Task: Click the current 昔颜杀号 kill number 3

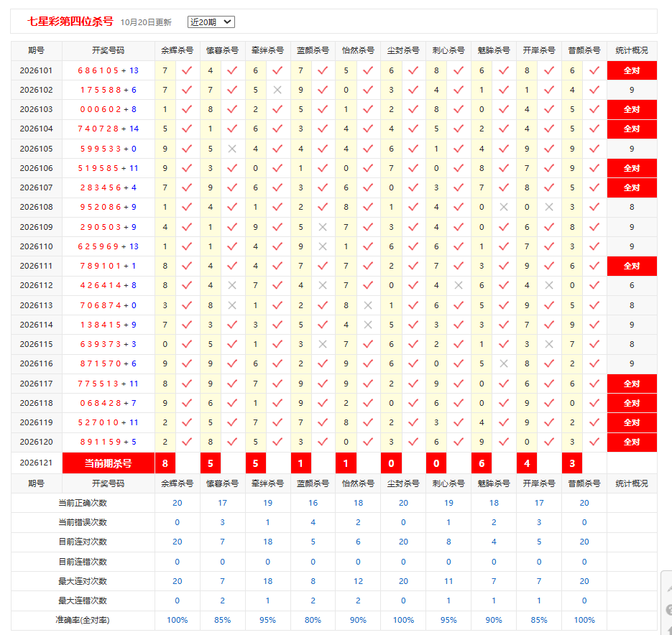Action: click(572, 463)
